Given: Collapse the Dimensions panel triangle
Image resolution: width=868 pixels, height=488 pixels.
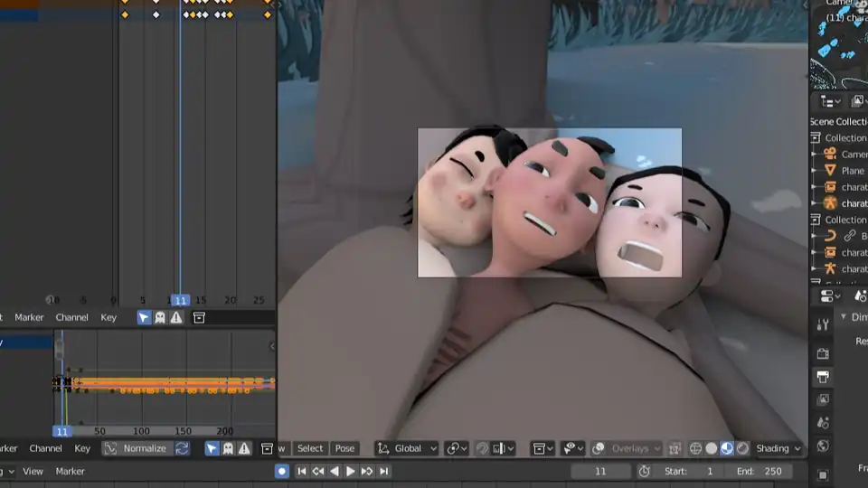Looking at the screenshot, I should click(x=844, y=317).
